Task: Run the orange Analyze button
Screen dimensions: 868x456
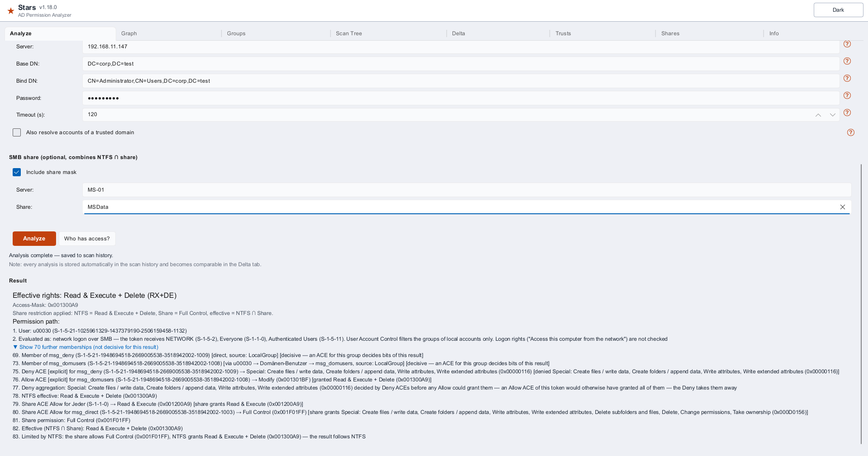Action: [x=34, y=239]
